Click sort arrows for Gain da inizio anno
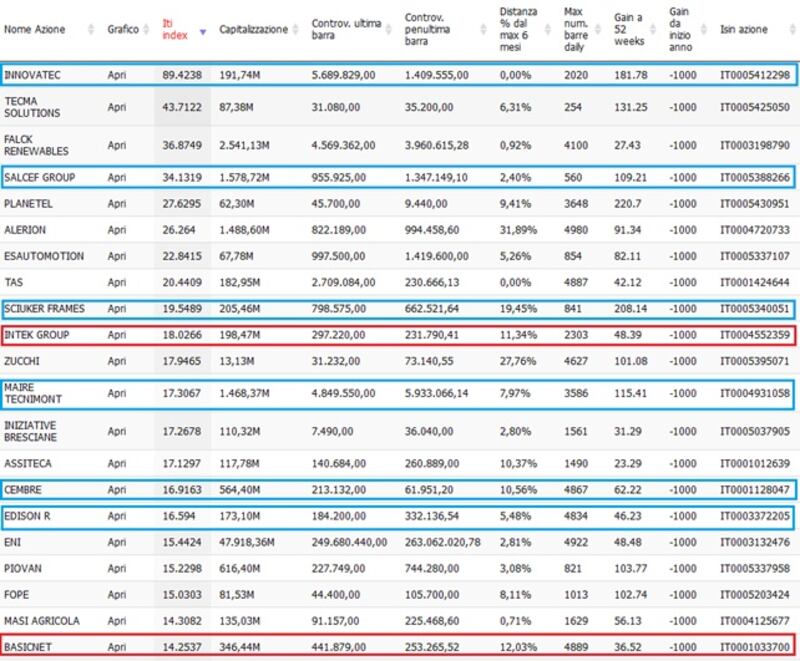 pyautogui.click(x=704, y=30)
